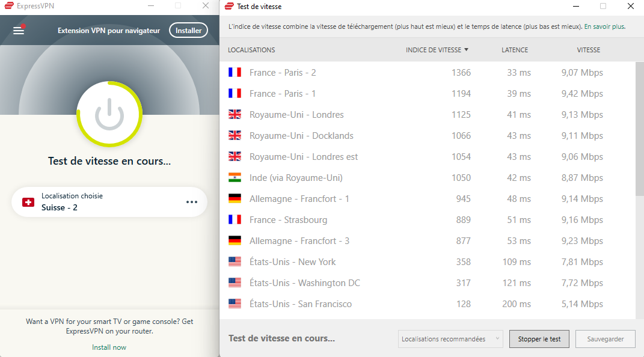Select États-Unis - San Francisco row

point(428,304)
